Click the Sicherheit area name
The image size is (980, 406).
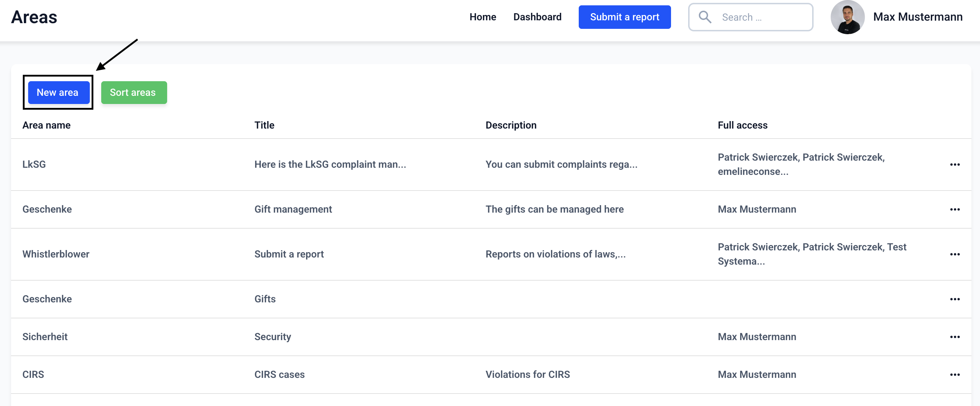[x=45, y=337]
